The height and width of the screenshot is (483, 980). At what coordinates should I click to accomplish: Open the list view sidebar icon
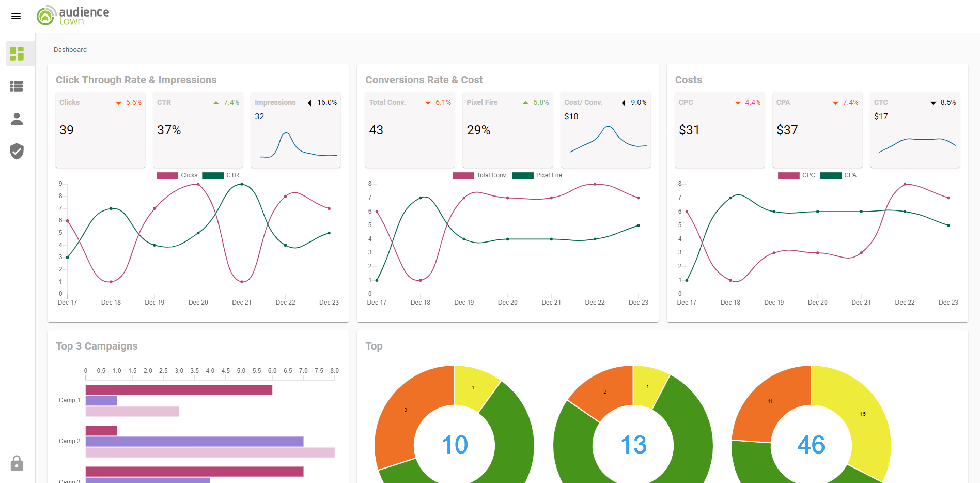coord(17,86)
